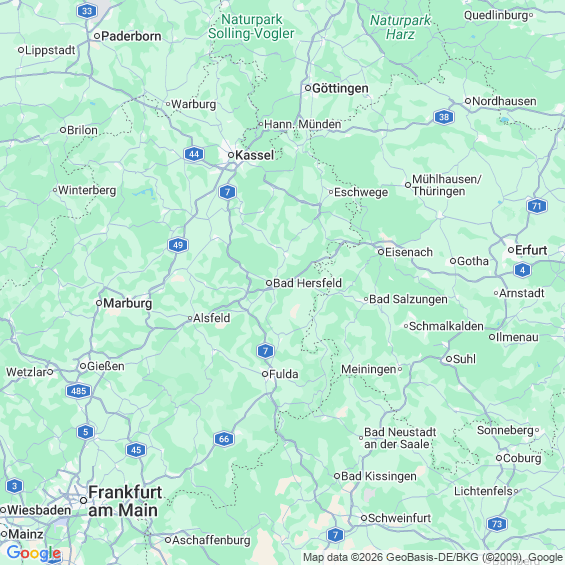Click the A33 highway shield near Paderborn
Viewport: 565px width, 565px height.
click(x=87, y=11)
